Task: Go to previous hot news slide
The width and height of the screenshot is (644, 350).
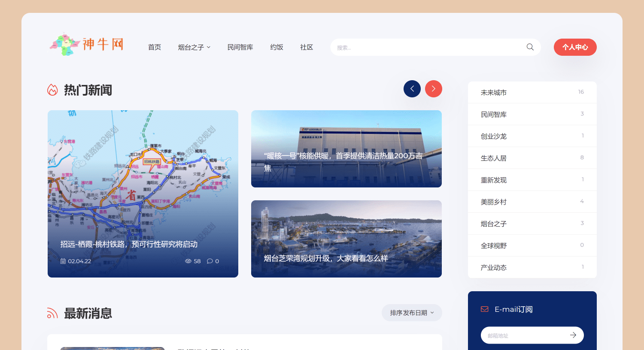Action: click(x=412, y=89)
